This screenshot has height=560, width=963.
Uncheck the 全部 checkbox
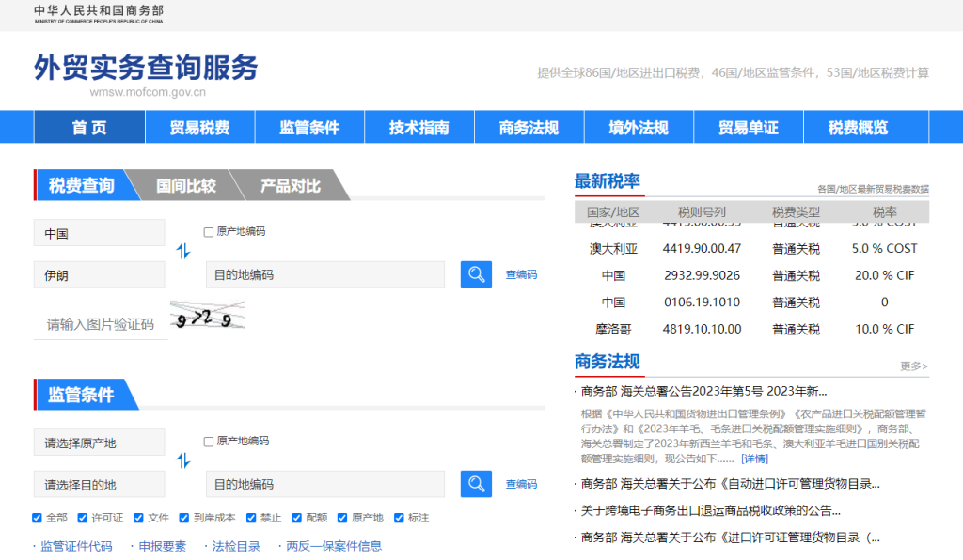pos(37,518)
